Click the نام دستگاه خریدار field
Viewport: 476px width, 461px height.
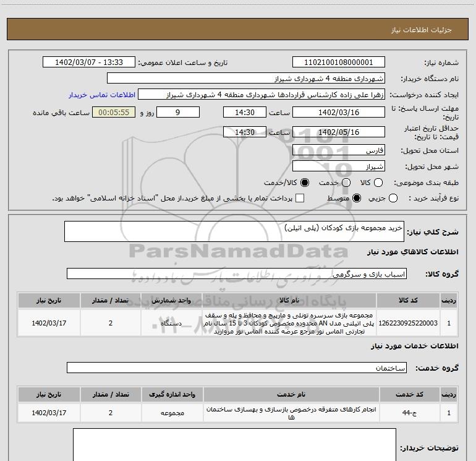(245, 79)
